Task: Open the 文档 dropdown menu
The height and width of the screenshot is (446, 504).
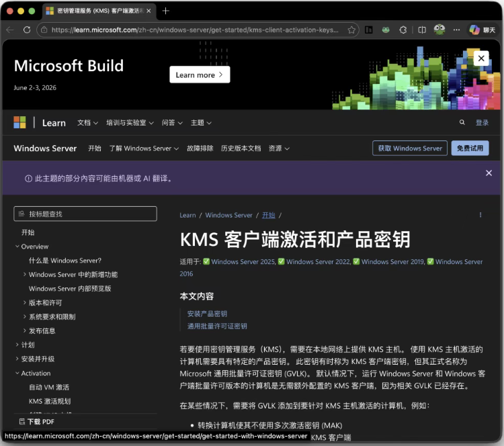Action: point(87,123)
